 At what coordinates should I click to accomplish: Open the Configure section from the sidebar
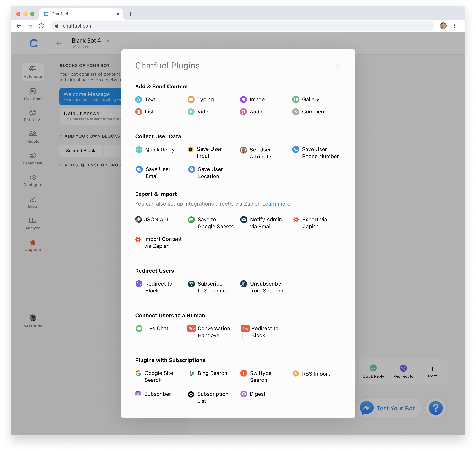[32, 180]
